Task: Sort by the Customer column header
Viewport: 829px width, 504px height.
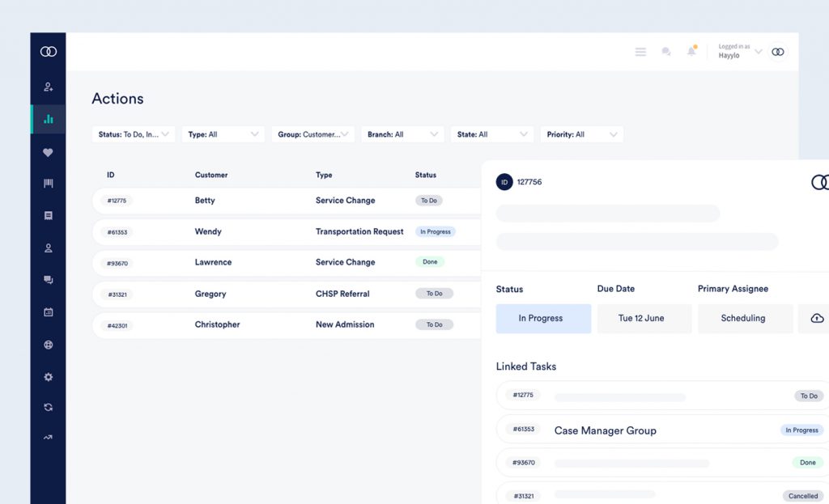Action: [211, 175]
